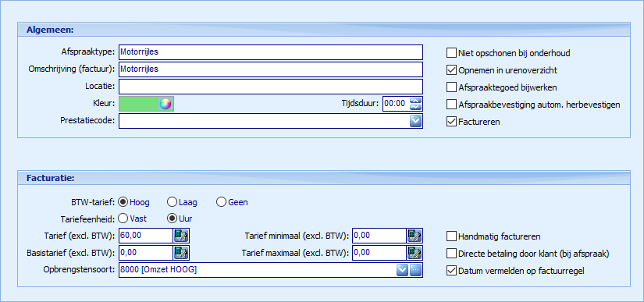Image resolution: width=644 pixels, height=302 pixels.
Task: Check Directe betaling door klant
Action: click(451, 254)
